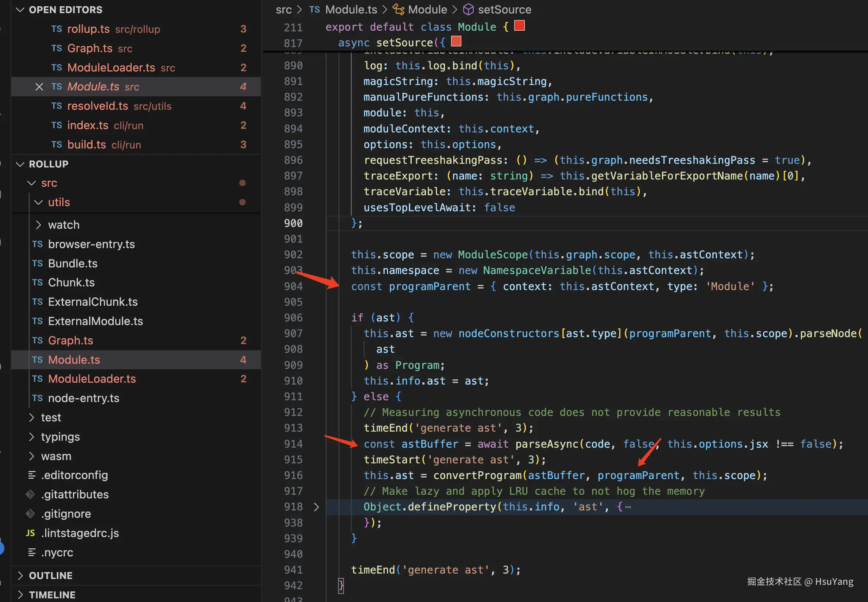Click TS icon in Module.ts breadcrumb
The image size is (868, 602).
point(314,9)
